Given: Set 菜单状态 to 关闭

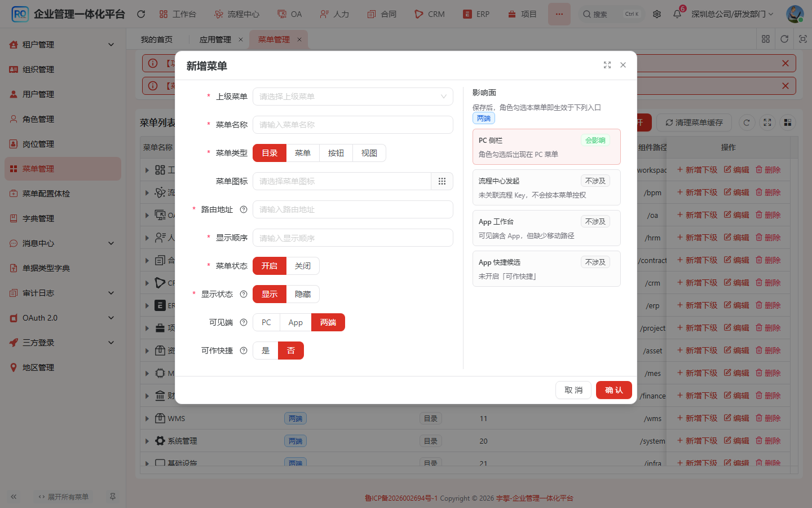Looking at the screenshot, I should click(303, 266).
